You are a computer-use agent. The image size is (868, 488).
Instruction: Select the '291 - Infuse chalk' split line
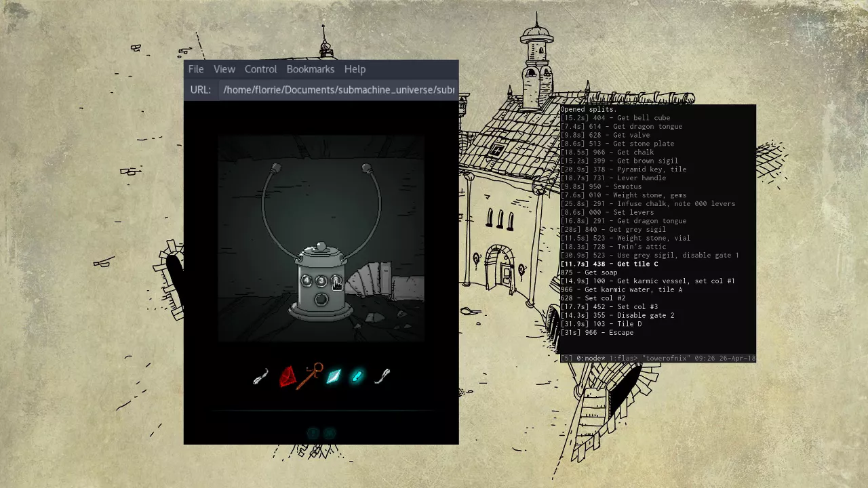[648, 204]
